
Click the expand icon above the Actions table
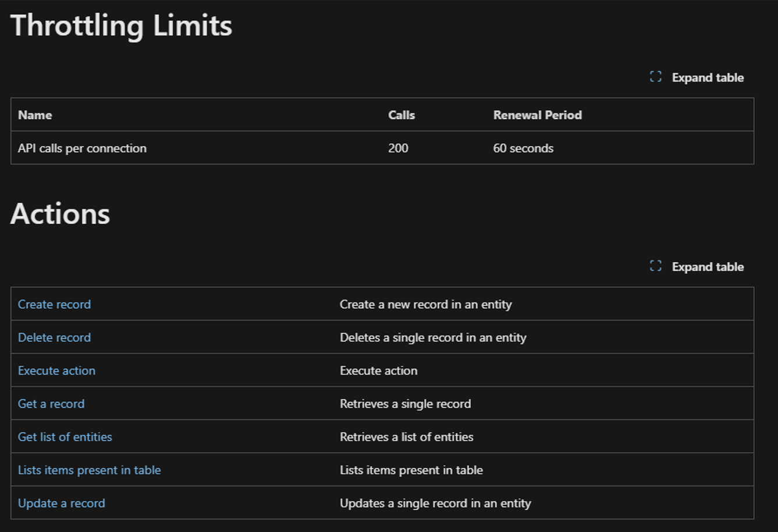point(655,266)
